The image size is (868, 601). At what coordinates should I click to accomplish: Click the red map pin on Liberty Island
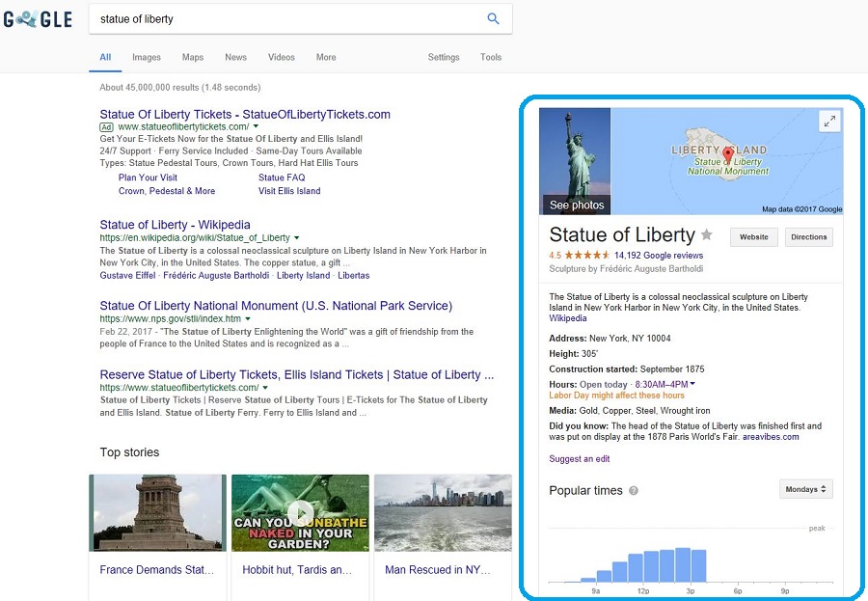pos(728,154)
